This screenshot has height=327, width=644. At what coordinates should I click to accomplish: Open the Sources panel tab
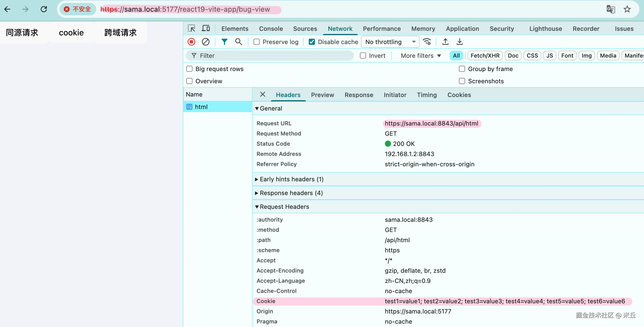pyautogui.click(x=305, y=29)
